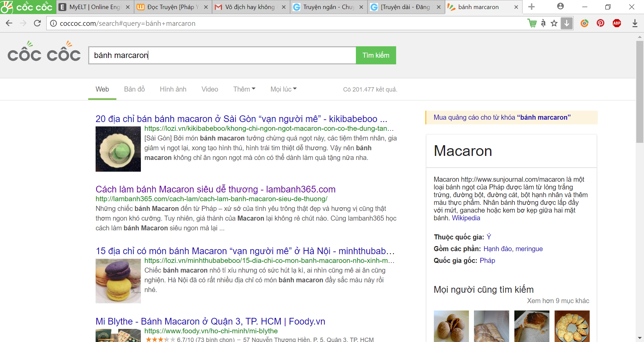
Task: Click the Pinterest extension icon
Action: coord(601,23)
